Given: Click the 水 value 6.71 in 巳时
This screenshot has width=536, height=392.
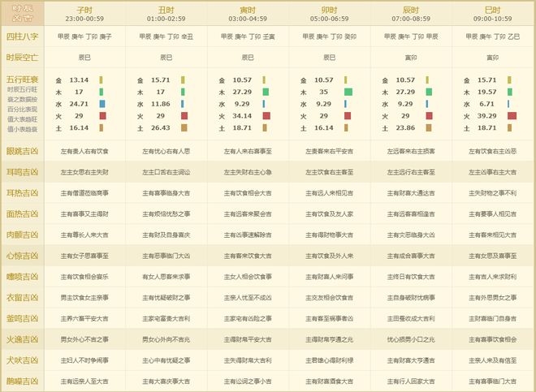Looking at the screenshot, I should 487,104.
